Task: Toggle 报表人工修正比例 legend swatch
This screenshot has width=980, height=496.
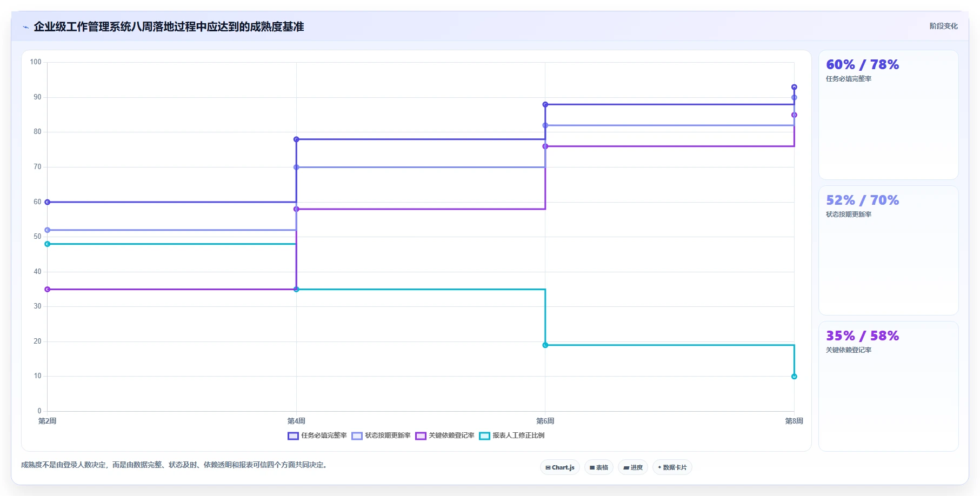Action: tap(484, 436)
